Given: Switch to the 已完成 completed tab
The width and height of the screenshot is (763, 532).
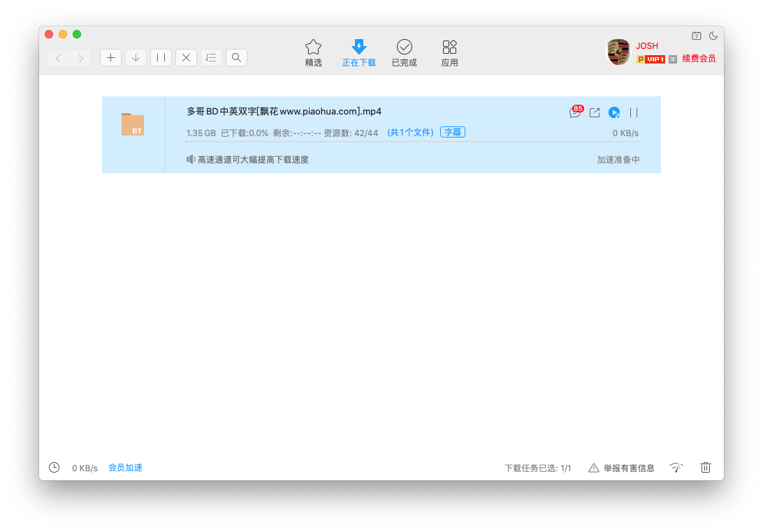Looking at the screenshot, I should [404, 52].
